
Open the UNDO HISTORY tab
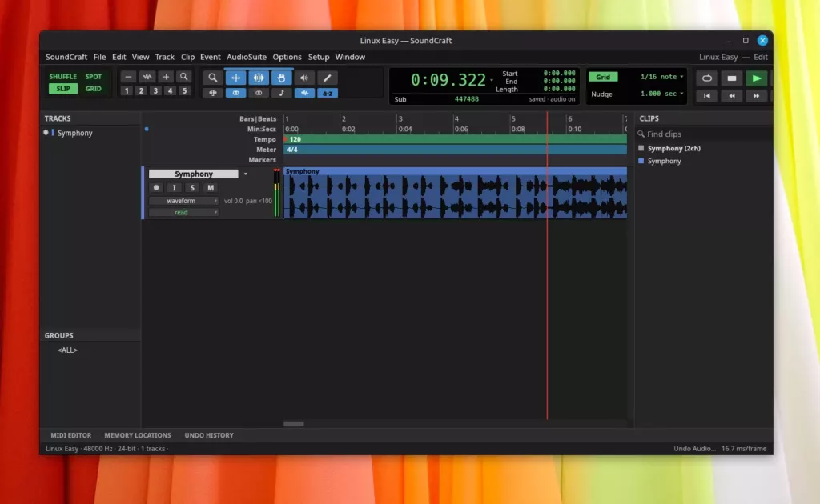pyautogui.click(x=209, y=435)
